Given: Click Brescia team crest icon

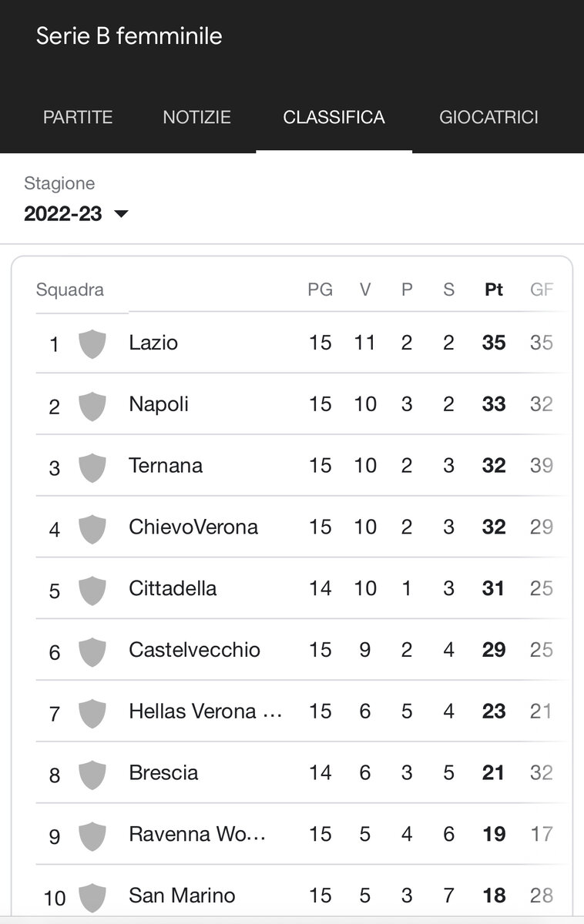Looking at the screenshot, I should coord(92,774).
